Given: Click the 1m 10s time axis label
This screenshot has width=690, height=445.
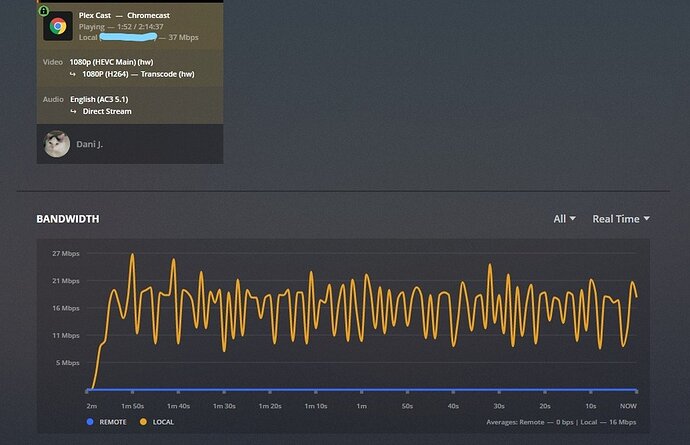Looking at the screenshot, I should [x=316, y=406].
